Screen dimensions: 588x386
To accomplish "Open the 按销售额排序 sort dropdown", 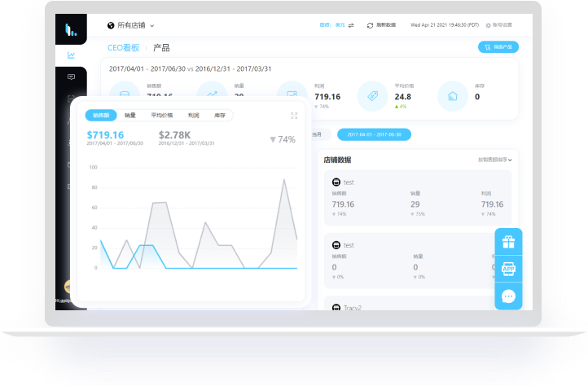I will tap(494, 160).
